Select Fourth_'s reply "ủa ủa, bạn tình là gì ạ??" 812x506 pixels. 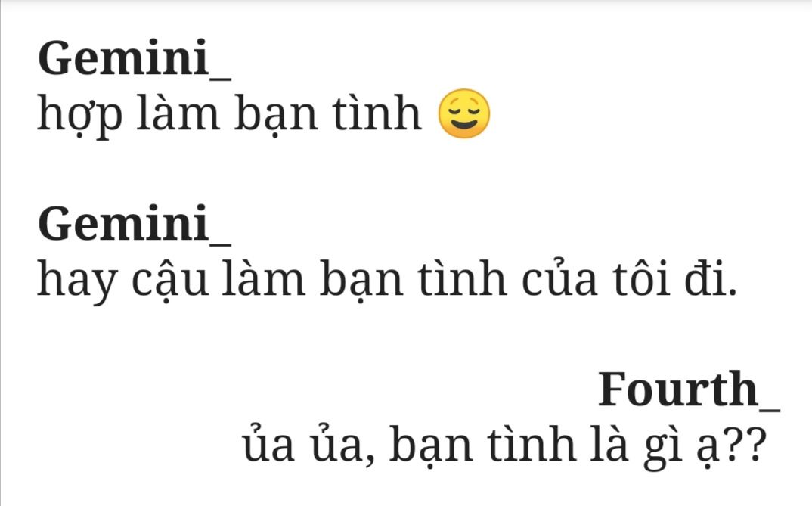click(x=504, y=445)
